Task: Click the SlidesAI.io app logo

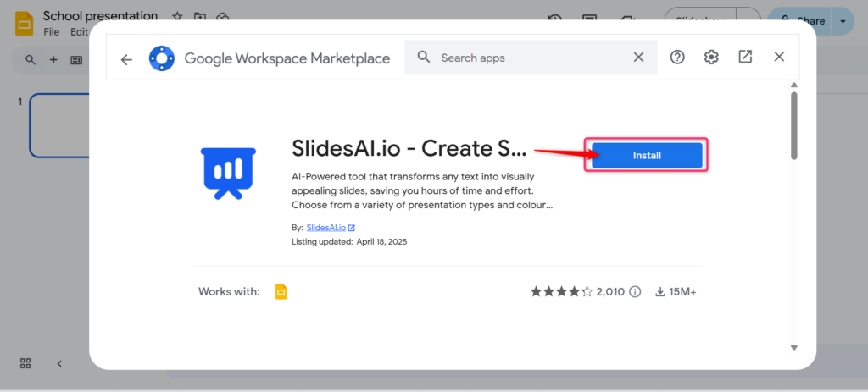Action: (x=227, y=173)
